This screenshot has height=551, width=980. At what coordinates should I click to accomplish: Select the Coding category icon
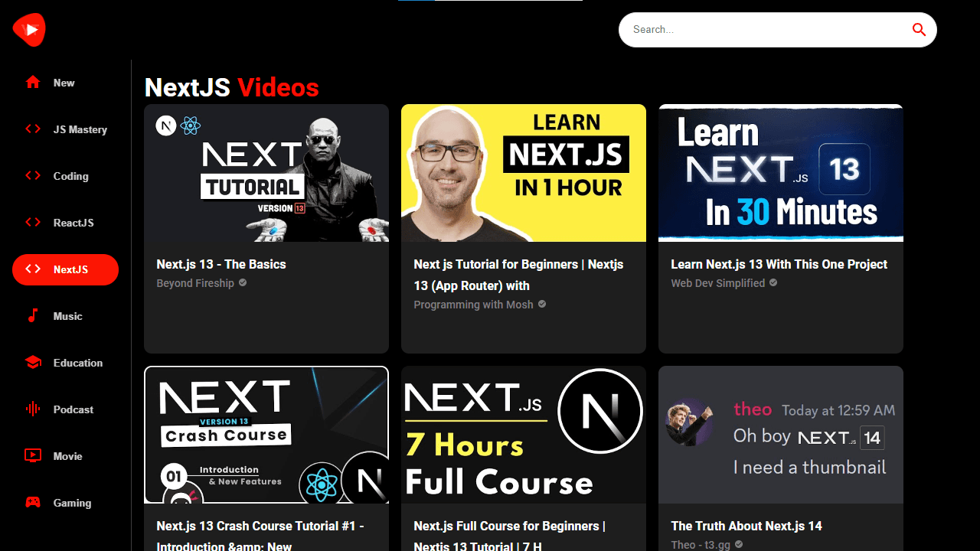tap(32, 176)
